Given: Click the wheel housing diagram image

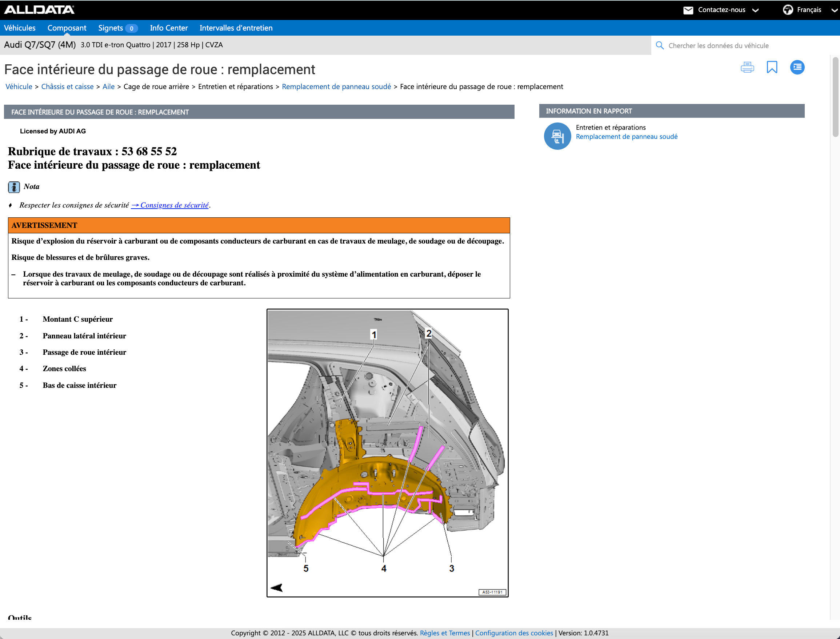Looking at the screenshot, I should 387,453.
